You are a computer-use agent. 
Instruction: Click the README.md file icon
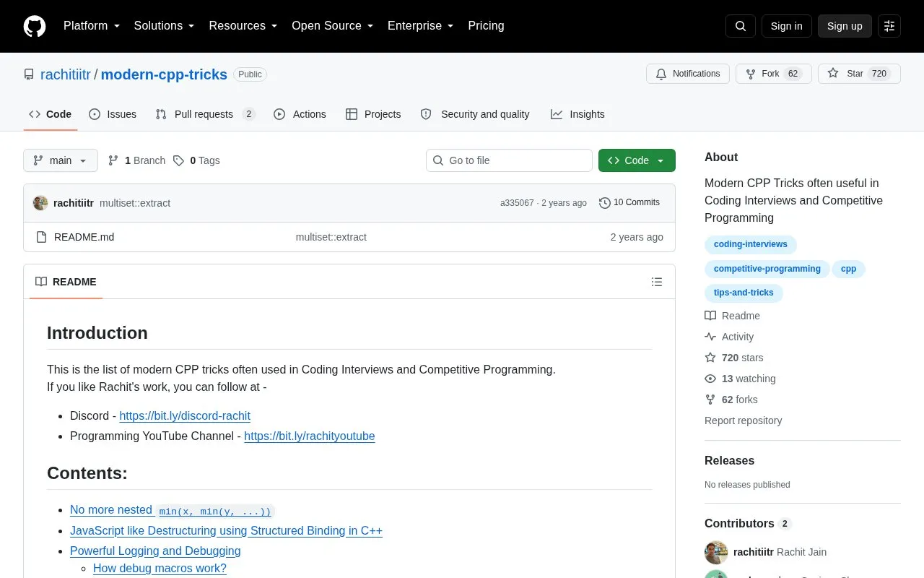click(x=41, y=237)
